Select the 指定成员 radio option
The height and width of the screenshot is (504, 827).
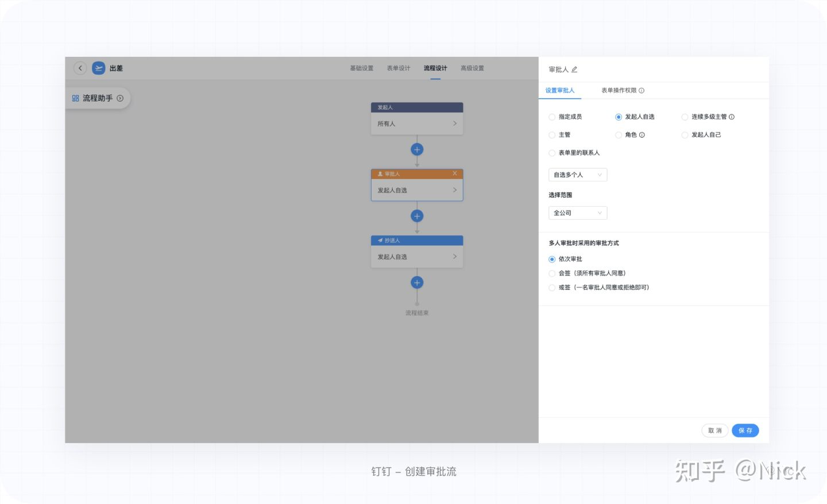click(552, 117)
